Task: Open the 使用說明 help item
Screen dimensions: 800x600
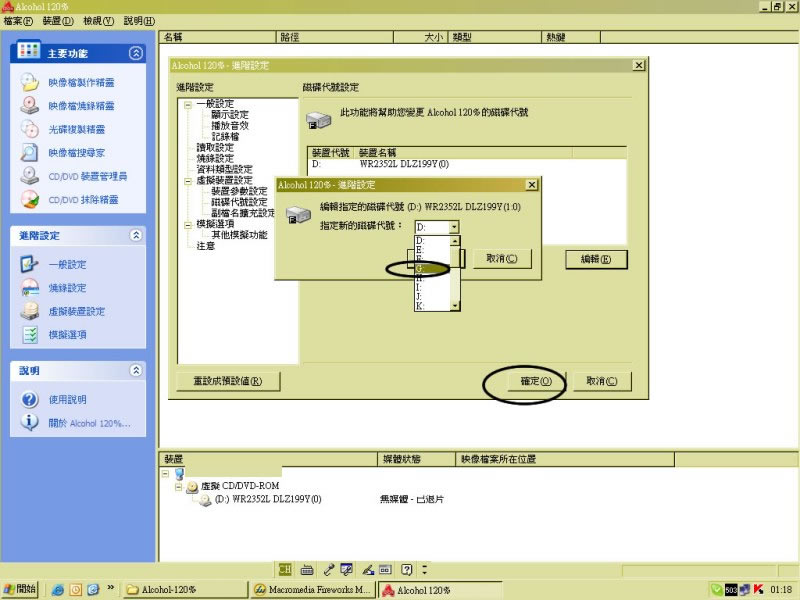Action: click(x=67, y=399)
